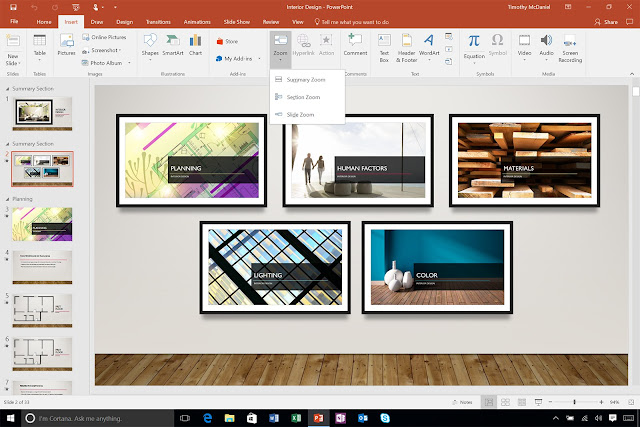Click the Share button
Image resolution: width=640 pixels, height=427 pixels.
tap(607, 22)
